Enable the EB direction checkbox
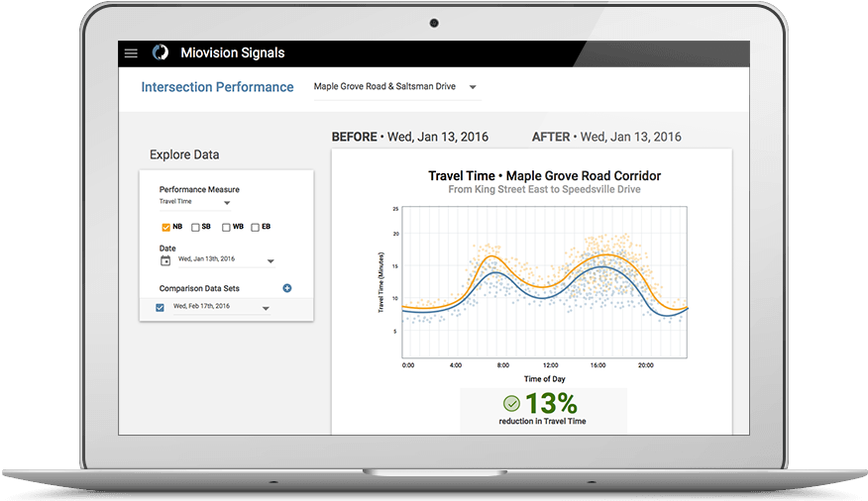Viewport: 868px width, 501px height. tap(256, 228)
